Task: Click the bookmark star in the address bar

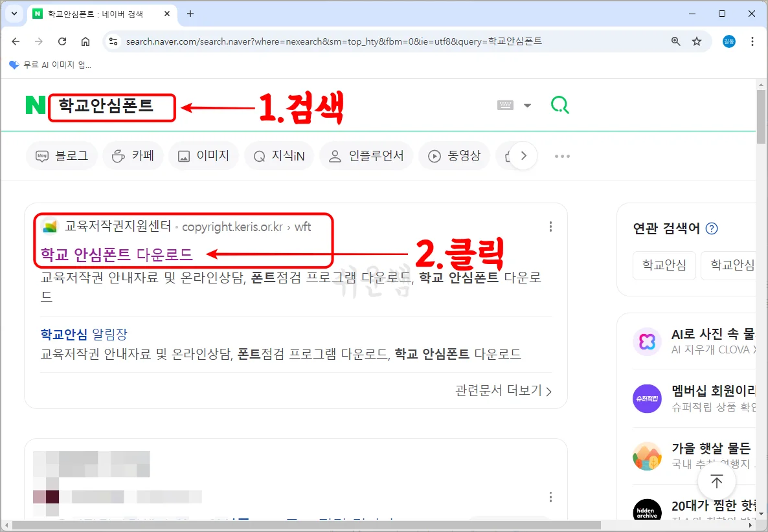Action: [697, 41]
